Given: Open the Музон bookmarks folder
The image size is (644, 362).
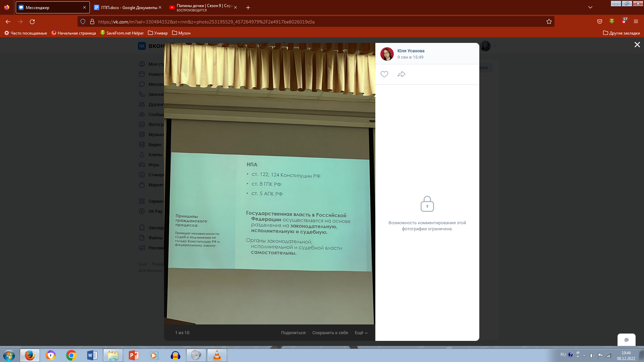Looking at the screenshot, I should pyautogui.click(x=181, y=33).
